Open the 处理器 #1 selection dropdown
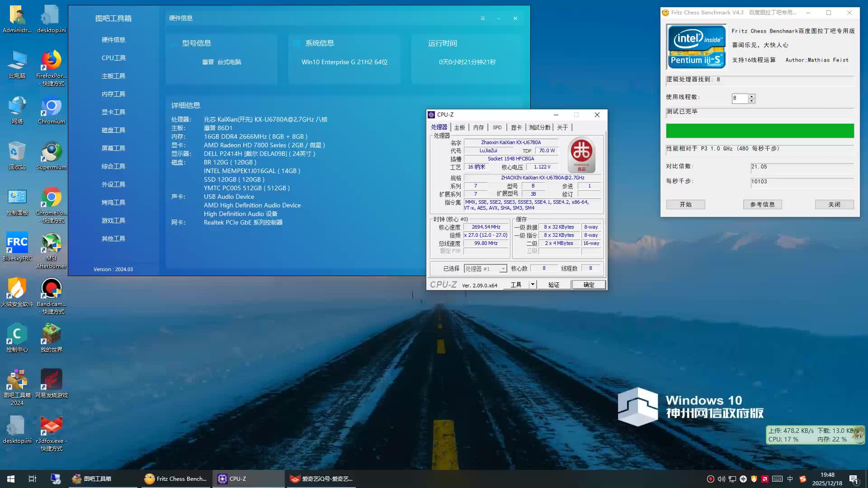 486,269
